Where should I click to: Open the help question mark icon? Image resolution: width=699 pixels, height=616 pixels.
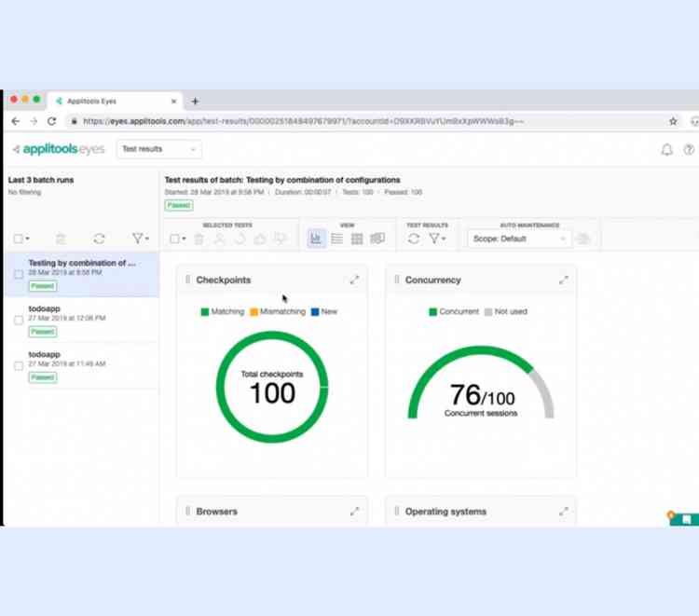click(x=689, y=150)
